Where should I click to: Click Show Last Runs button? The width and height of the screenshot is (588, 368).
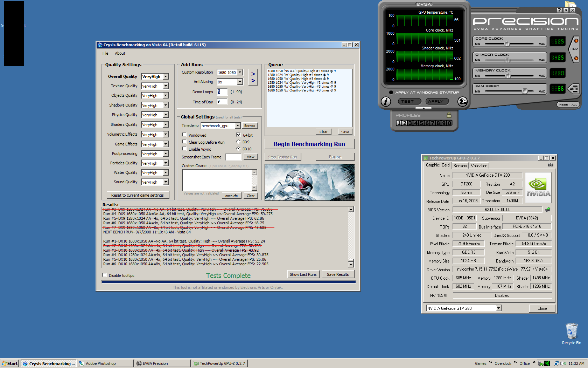click(303, 274)
